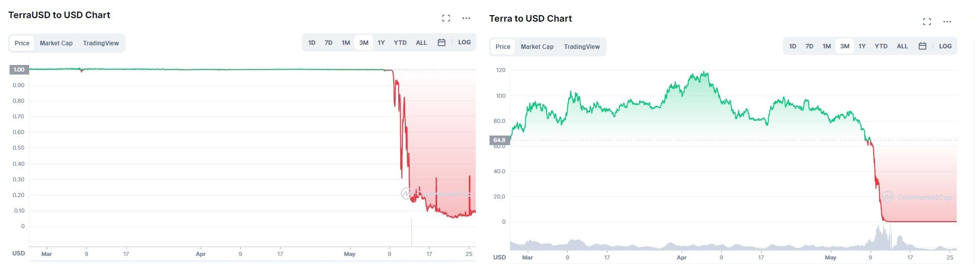980x264 pixels.
Task: Click the 1.00 price marker on TerraUSD chart
Action: tap(19, 70)
